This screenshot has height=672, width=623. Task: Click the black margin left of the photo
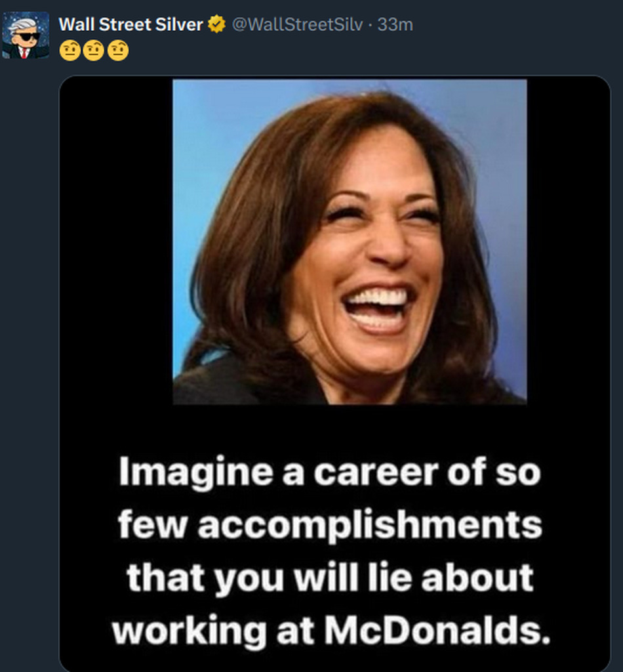tap(115, 241)
